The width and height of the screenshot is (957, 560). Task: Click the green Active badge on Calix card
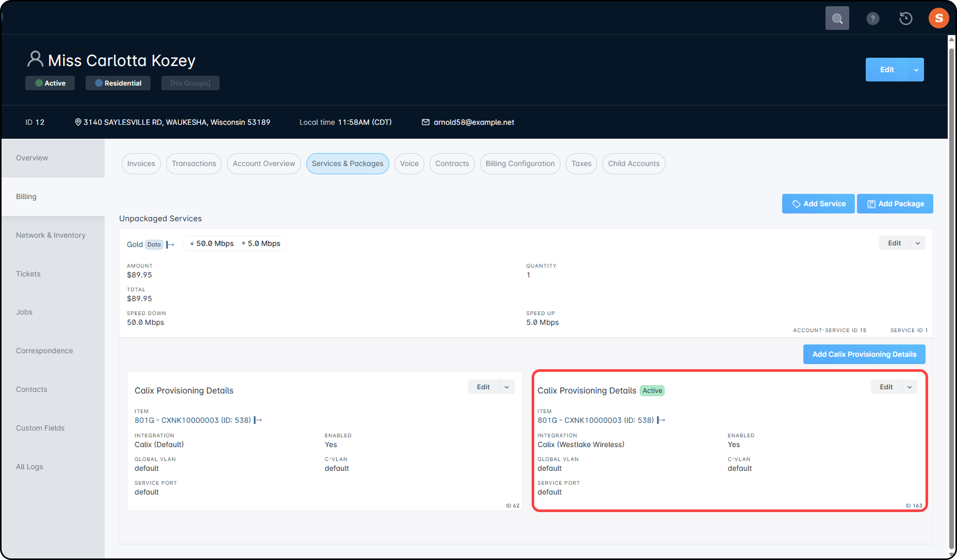(x=652, y=391)
